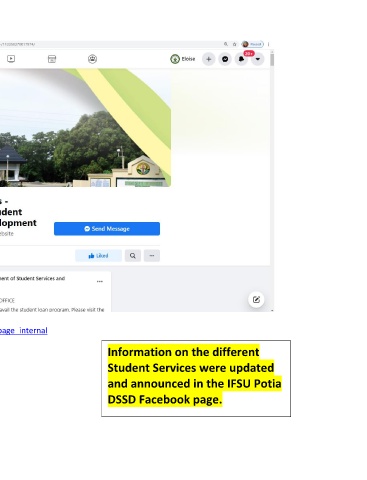
Task: Open the Facebook Watch video tab
Action: click(x=11, y=59)
